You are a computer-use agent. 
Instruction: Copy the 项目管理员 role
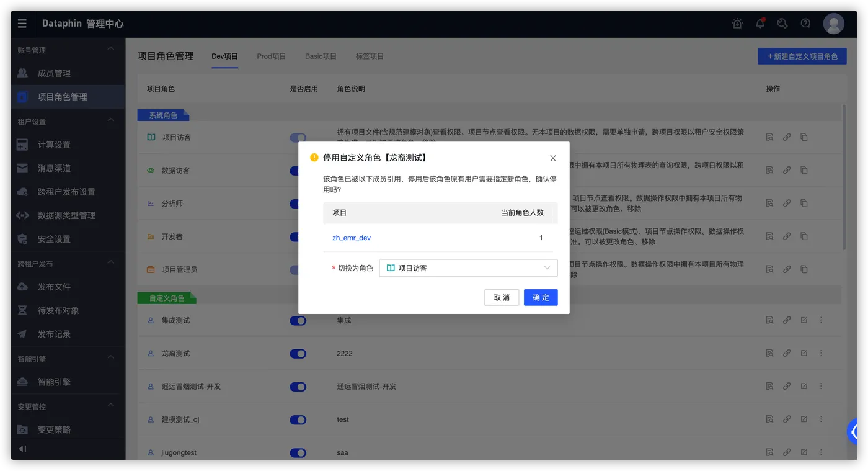point(804,269)
